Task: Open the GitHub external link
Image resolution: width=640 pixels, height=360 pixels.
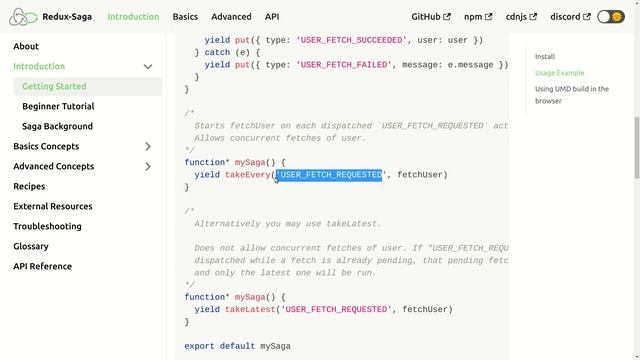Action: coord(431,17)
